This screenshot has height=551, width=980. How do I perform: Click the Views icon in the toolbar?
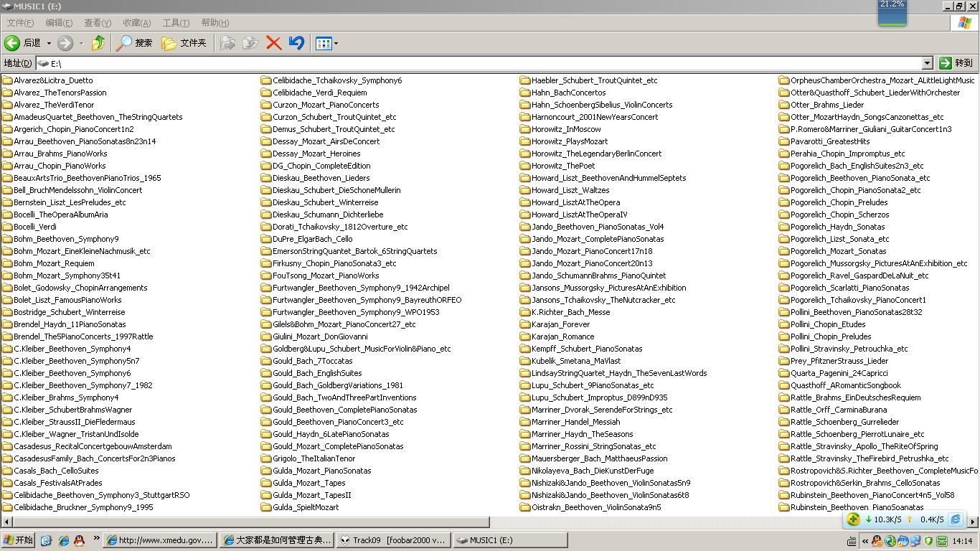point(324,43)
